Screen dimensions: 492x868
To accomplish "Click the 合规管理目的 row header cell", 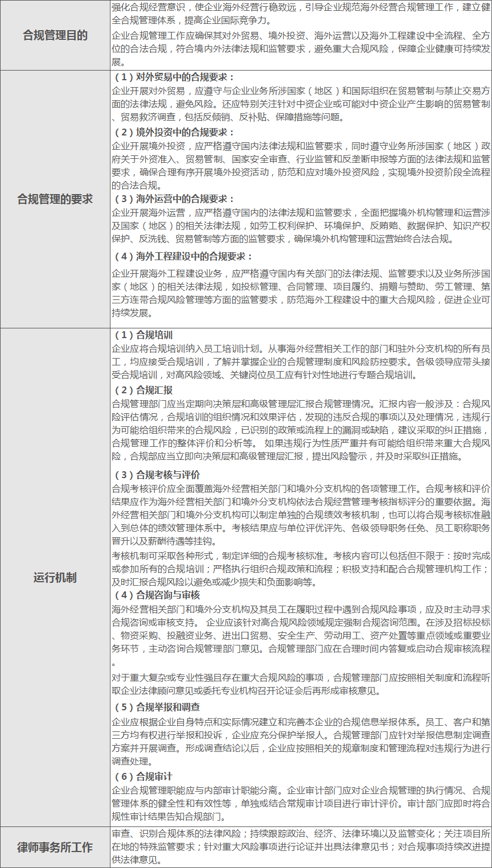I will 55,35.
